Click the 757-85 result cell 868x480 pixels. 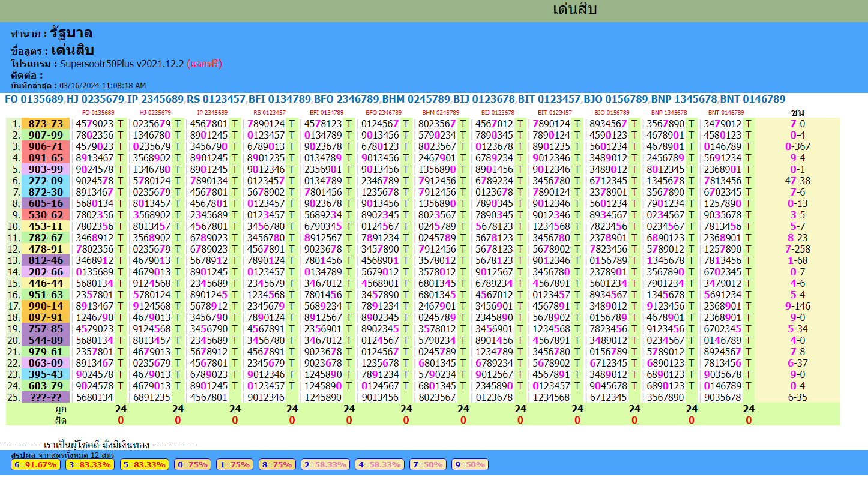46,329
